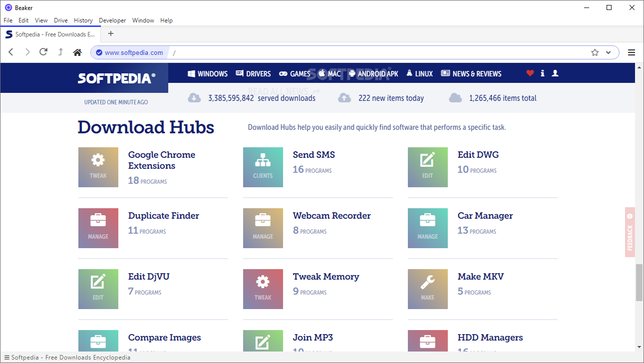The image size is (644, 363).
Task: Click the Send SMS CLIENTS tile
Action: click(263, 167)
